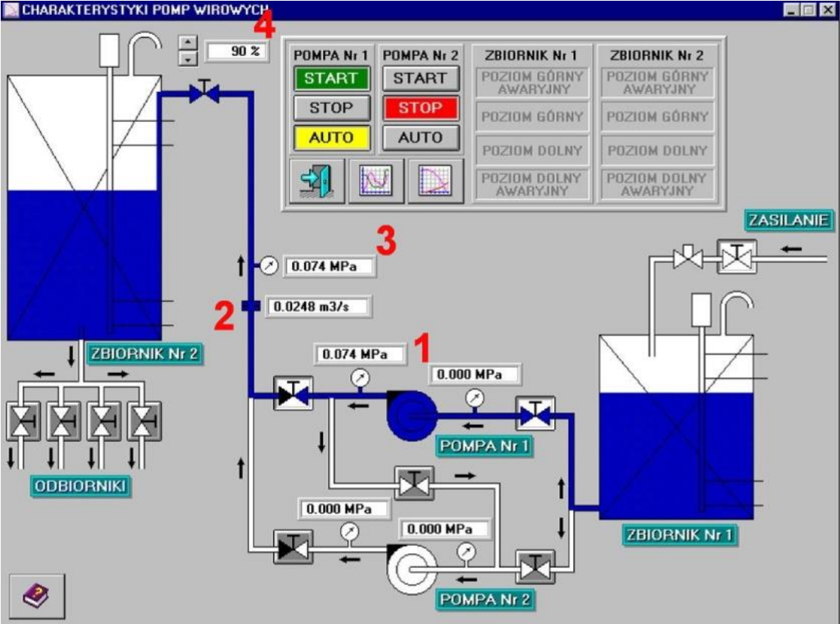Click the first ODBIORNIKI outlet valve
Screen dimensions: 840x624
[x=23, y=422]
